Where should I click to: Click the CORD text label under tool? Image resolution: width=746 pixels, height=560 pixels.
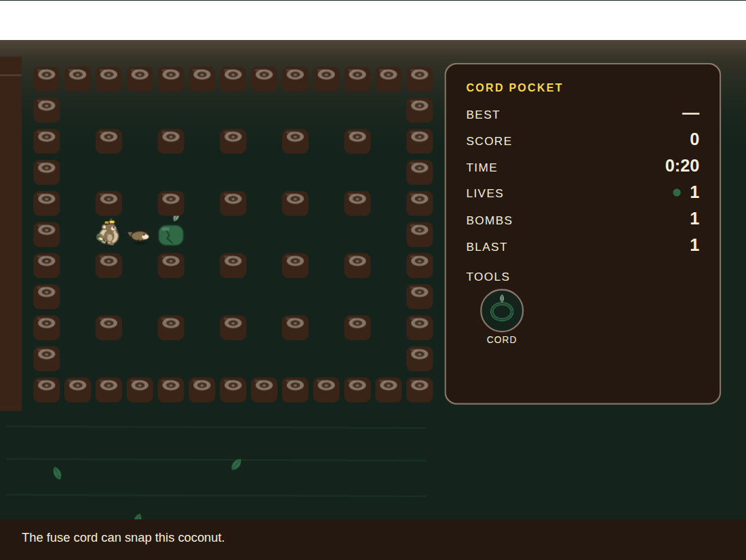tap(501, 340)
